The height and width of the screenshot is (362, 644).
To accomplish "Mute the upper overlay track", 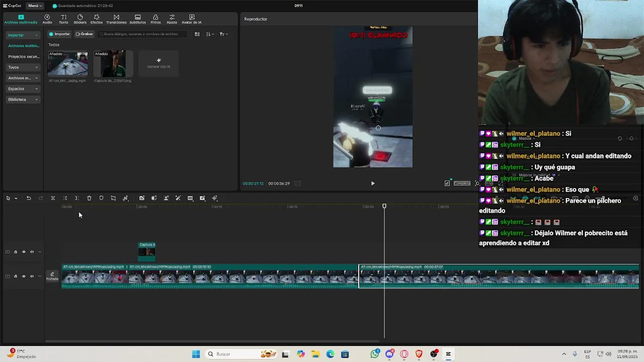I will [x=32, y=252].
